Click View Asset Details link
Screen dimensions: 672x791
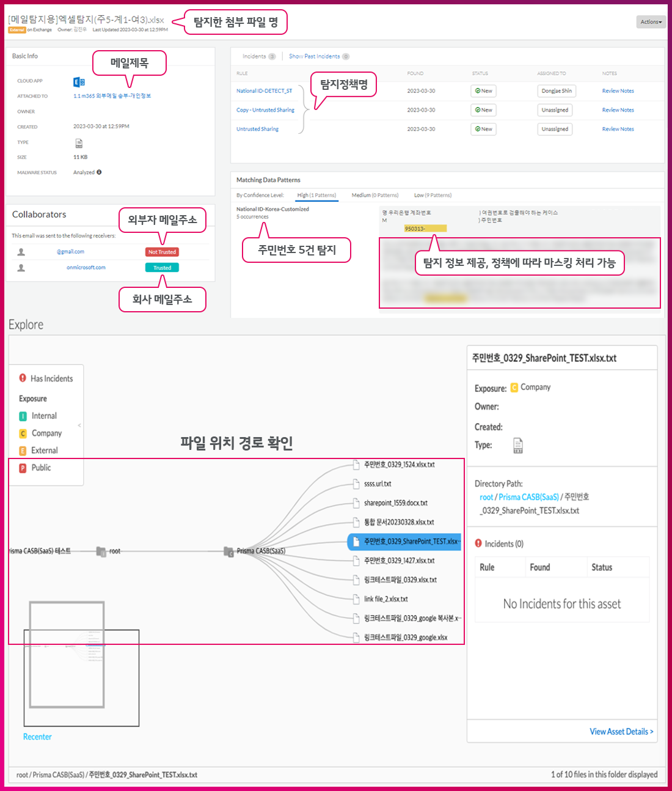click(x=621, y=732)
